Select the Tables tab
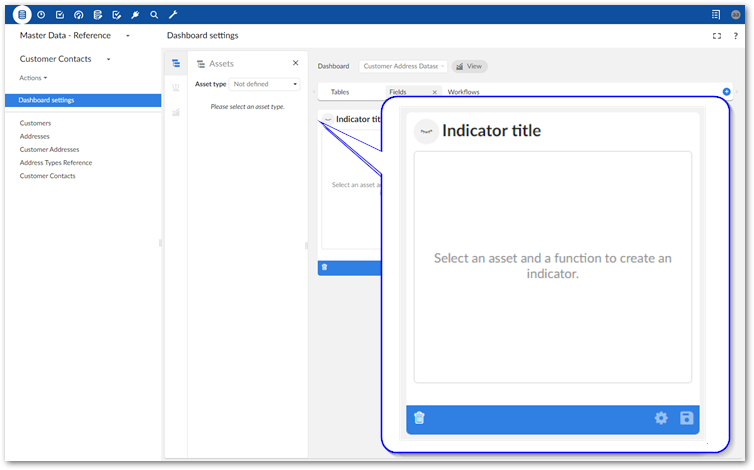Image resolution: width=754 pixels, height=470 pixels. (x=340, y=92)
